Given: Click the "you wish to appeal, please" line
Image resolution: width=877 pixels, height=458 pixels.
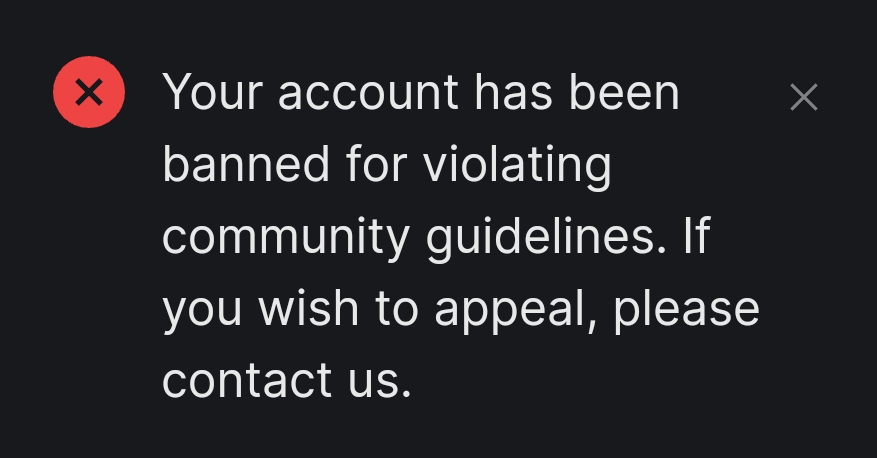Looking at the screenshot, I should [x=461, y=310].
